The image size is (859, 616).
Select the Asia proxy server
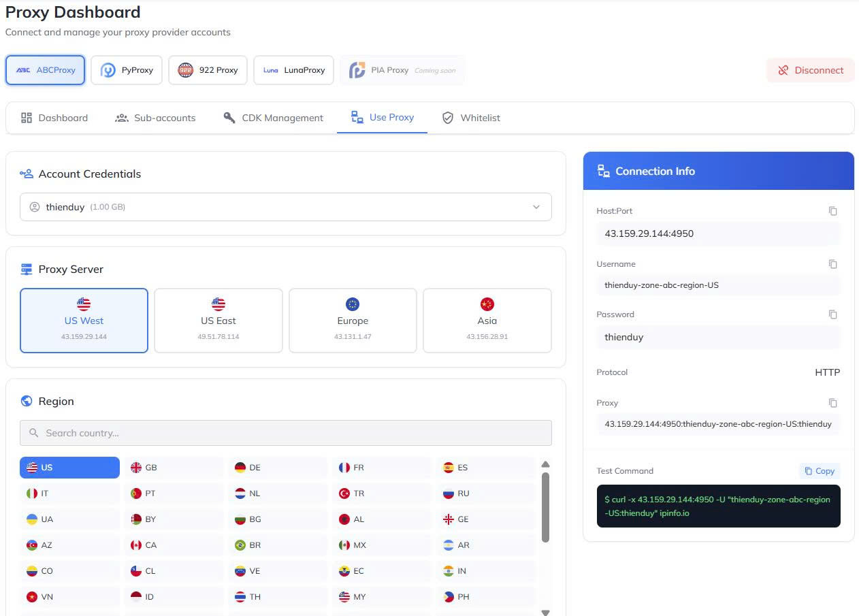coord(487,321)
